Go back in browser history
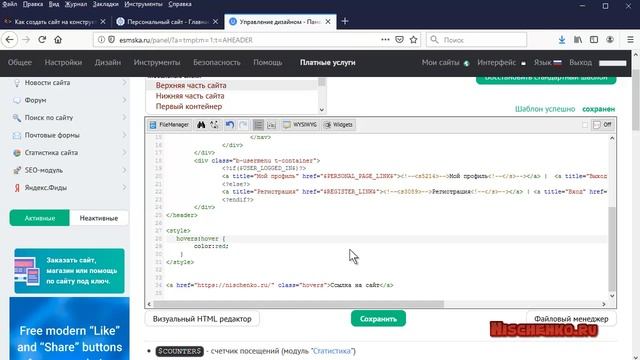This screenshot has width=640, height=360. (10, 40)
